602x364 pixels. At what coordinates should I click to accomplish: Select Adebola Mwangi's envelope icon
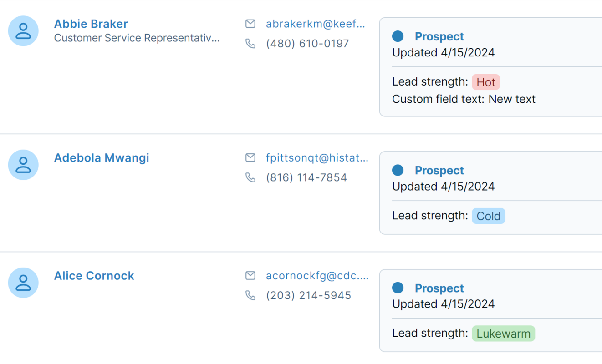tap(250, 157)
